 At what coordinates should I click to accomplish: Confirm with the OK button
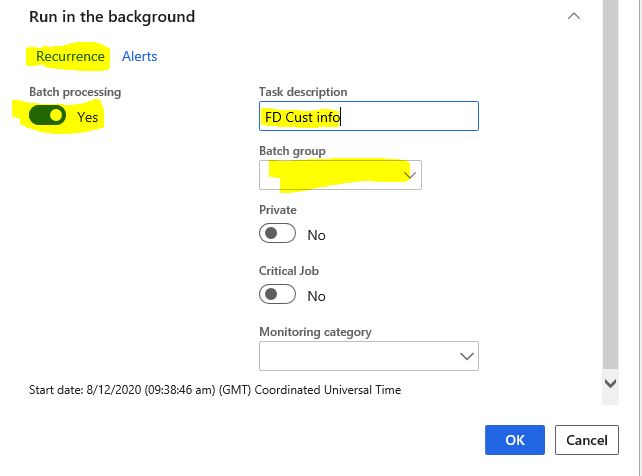click(x=515, y=440)
